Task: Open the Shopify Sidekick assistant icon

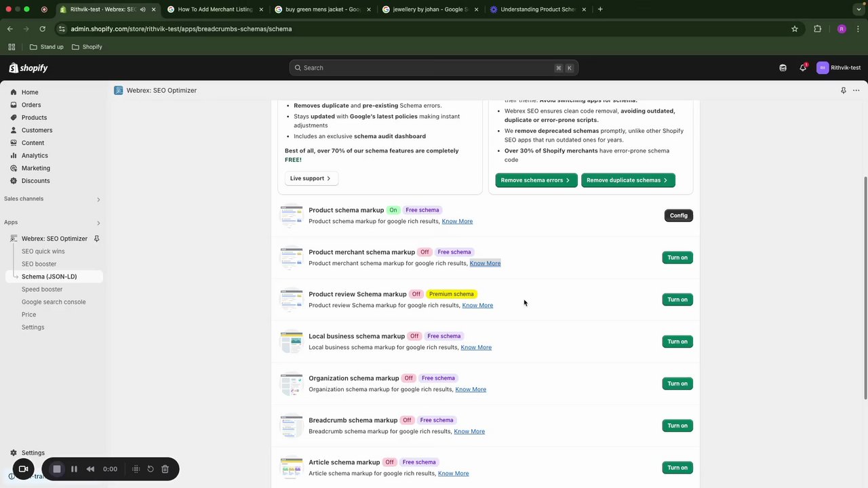Action: click(x=783, y=68)
